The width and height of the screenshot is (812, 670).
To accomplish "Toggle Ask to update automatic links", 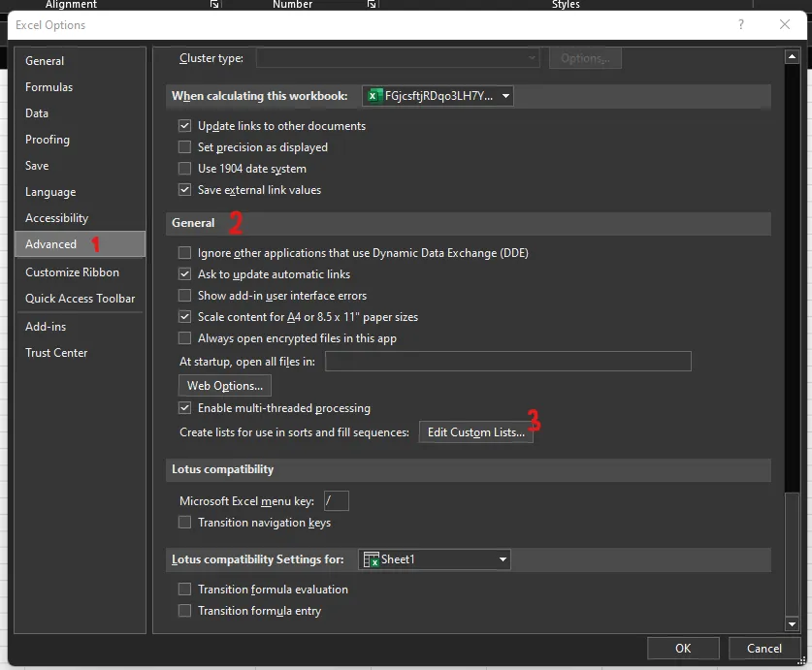I will pos(185,273).
